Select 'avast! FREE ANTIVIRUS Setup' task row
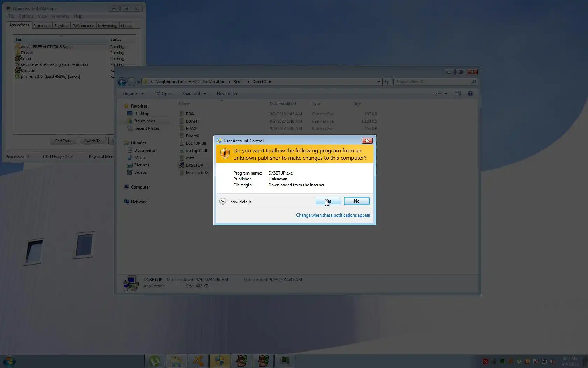 coord(72,47)
